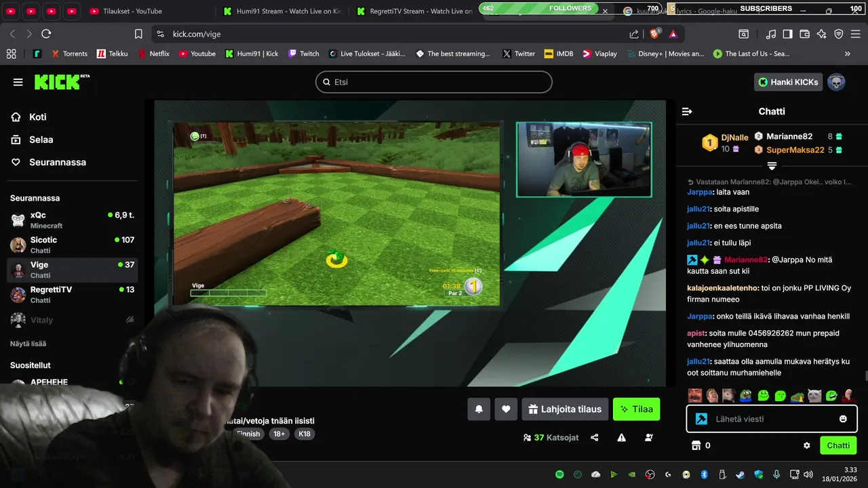Open the Netflix bookmark
The width and height of the screenshot is (868, 488).
pyautogui.click(x=154, y=54)
